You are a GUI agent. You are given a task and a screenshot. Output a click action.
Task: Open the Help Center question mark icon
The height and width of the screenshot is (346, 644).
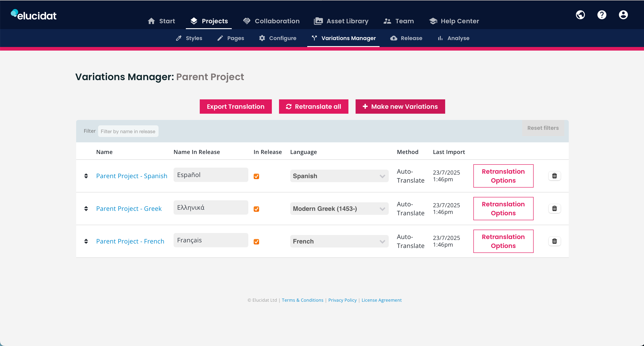pyautogui.click(x=602, y=15)
